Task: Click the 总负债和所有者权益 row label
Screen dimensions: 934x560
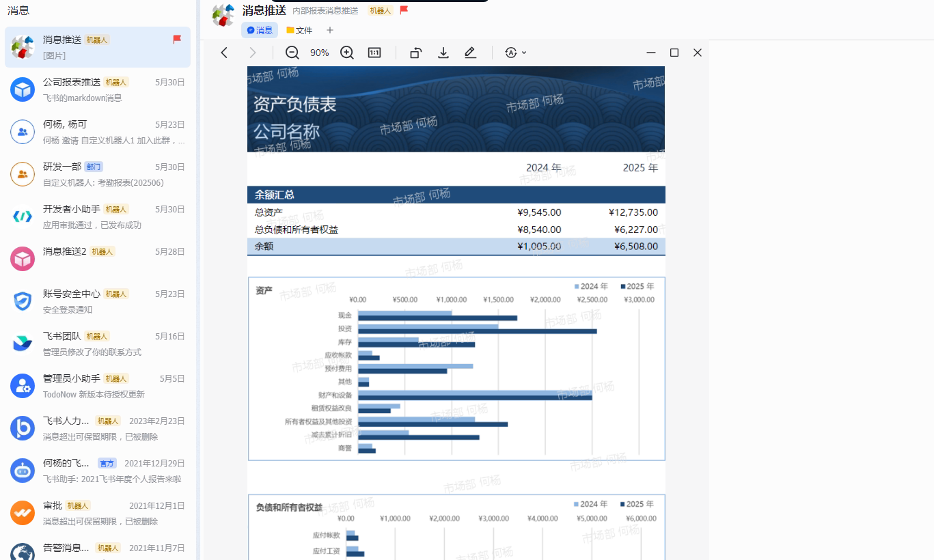Action: tap(297, 229)
